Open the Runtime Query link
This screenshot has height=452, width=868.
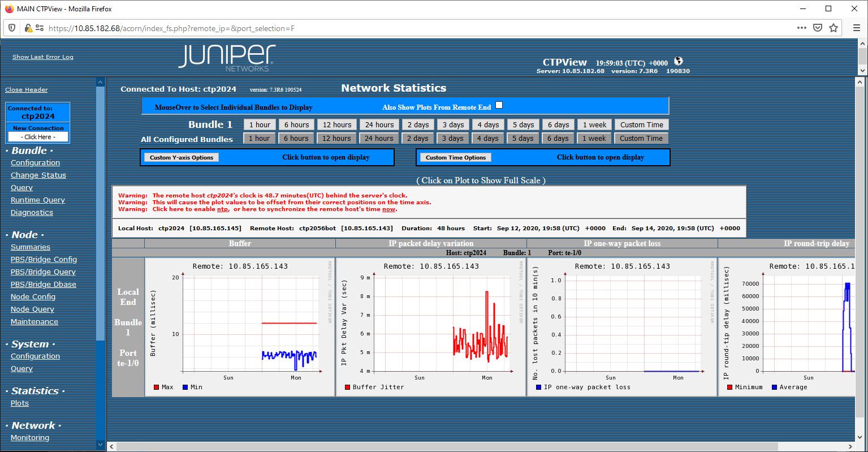click(38, 200)
